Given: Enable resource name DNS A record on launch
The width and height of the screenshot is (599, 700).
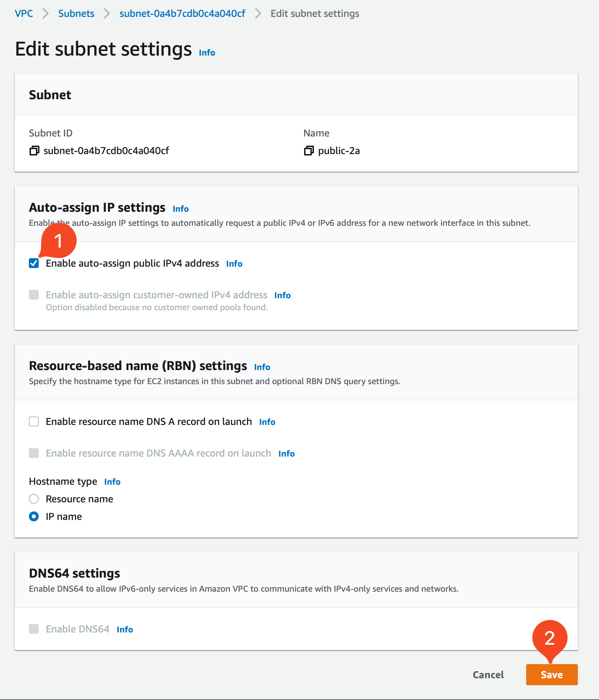Looking at the screenshot, I should click(x=34, y=421).
